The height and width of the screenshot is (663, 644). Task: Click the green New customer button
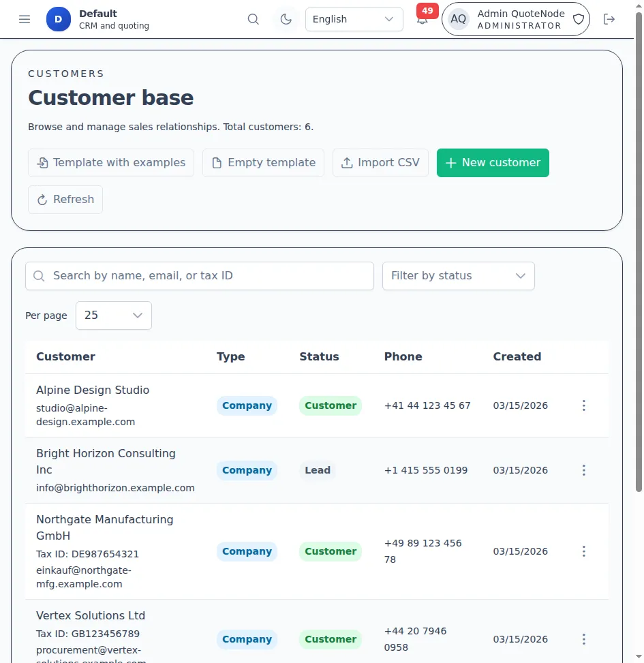(492, 163)
